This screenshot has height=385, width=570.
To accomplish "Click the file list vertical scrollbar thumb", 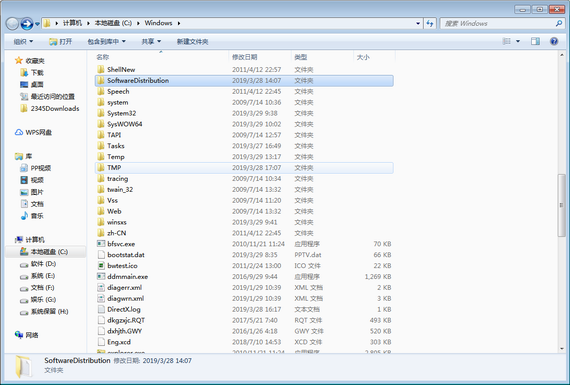I will coord(562,205).
